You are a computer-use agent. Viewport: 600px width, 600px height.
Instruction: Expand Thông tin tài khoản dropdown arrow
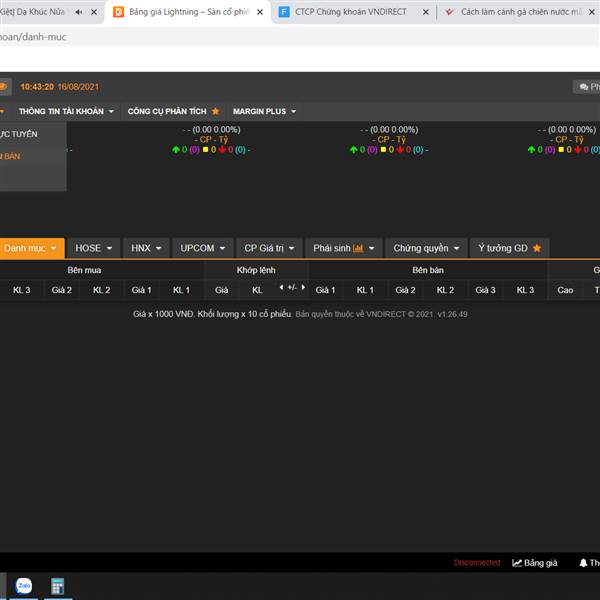click(111, 111)
